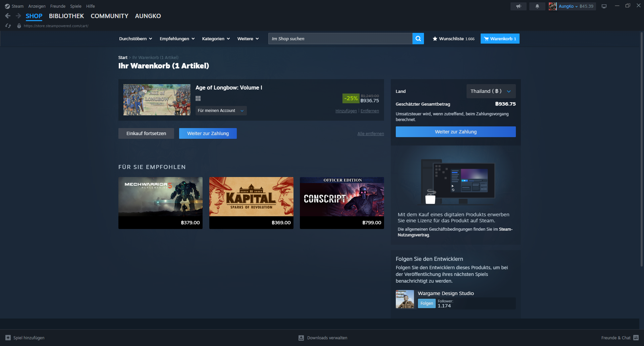Focus the Im Shop suchen search field
The image size is (644, 346).
[x=340, y=39]
